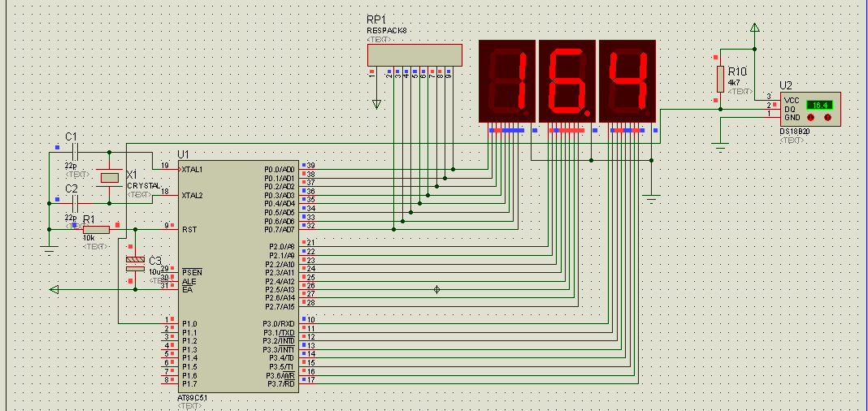Select electrolytic capacitor C3 symbol

(x=135, y=264)
